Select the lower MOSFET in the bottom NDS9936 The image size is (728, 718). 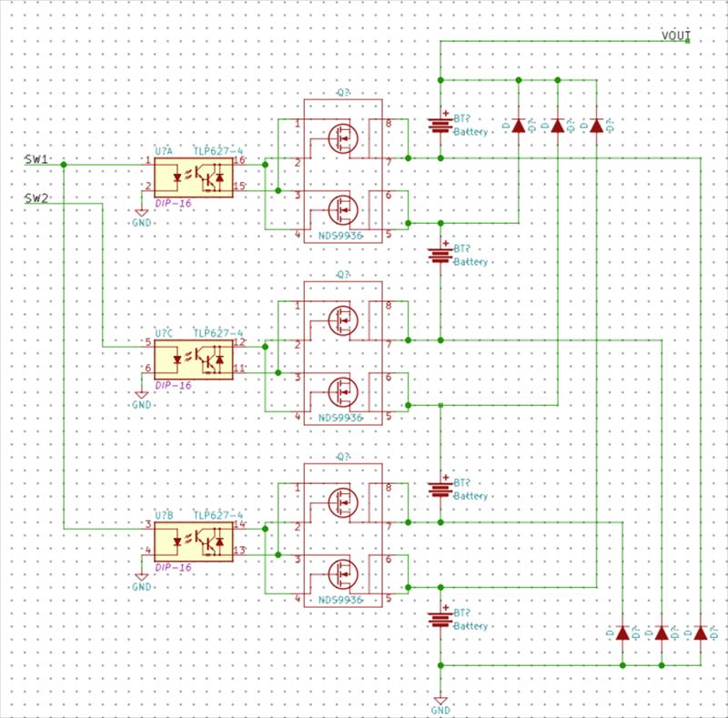pyautogui.click(x=343, y=575)
